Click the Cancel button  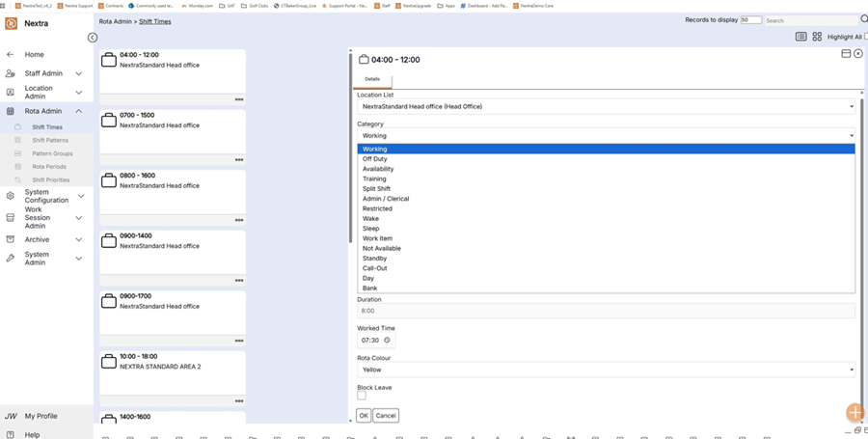[386, 416]
